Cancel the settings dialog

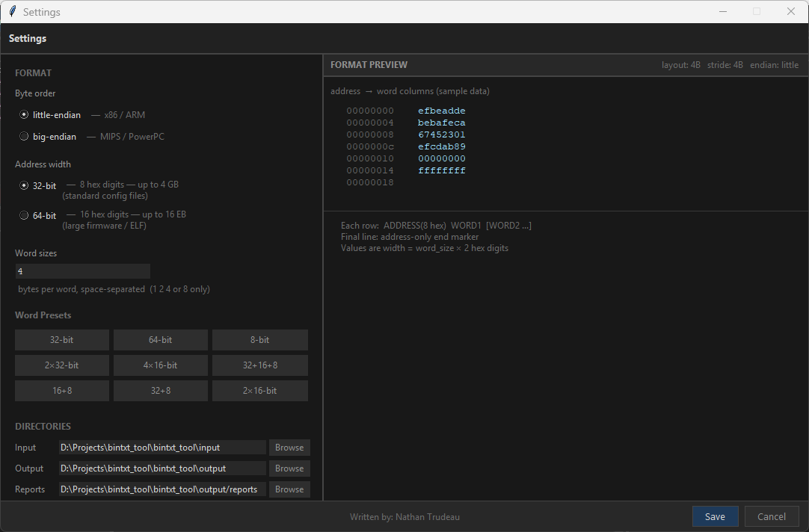772,516
